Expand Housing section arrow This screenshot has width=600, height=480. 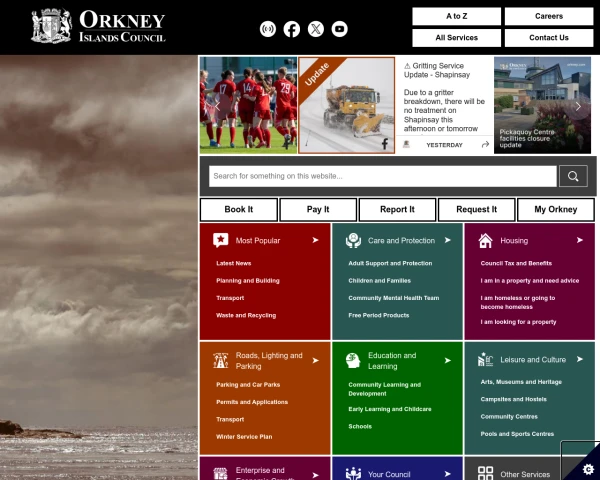coord(580,240)
